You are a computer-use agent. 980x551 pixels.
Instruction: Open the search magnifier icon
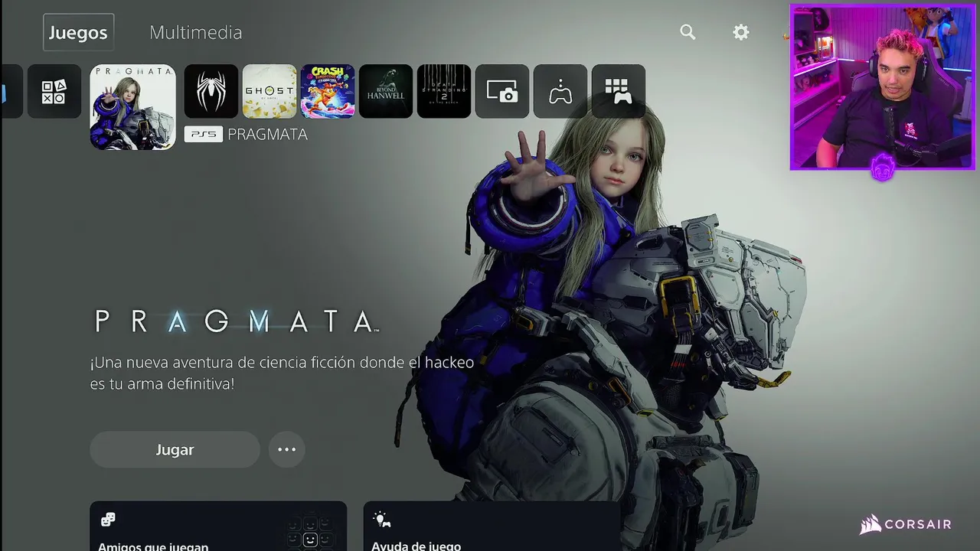click(x=688, y=32)
